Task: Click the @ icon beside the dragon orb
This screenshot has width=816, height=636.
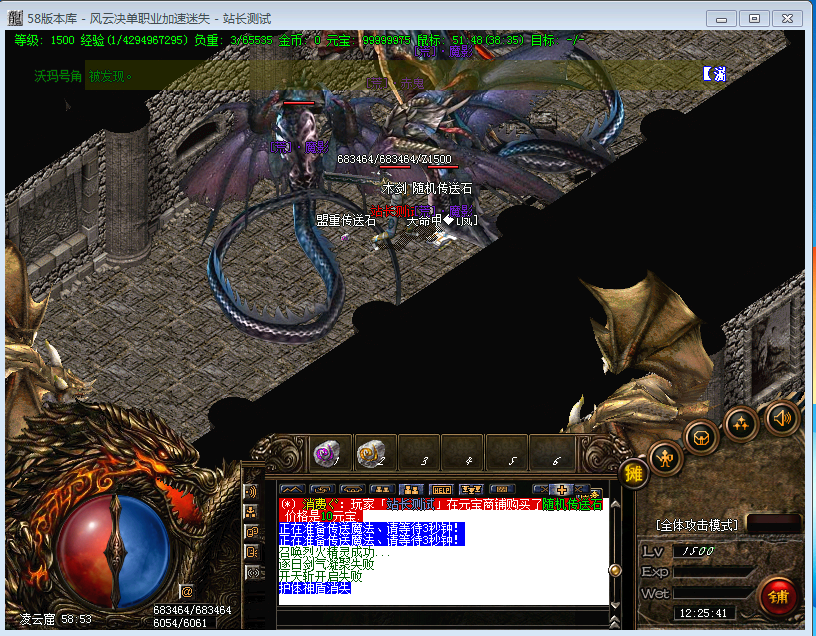Action: (187, 592)
